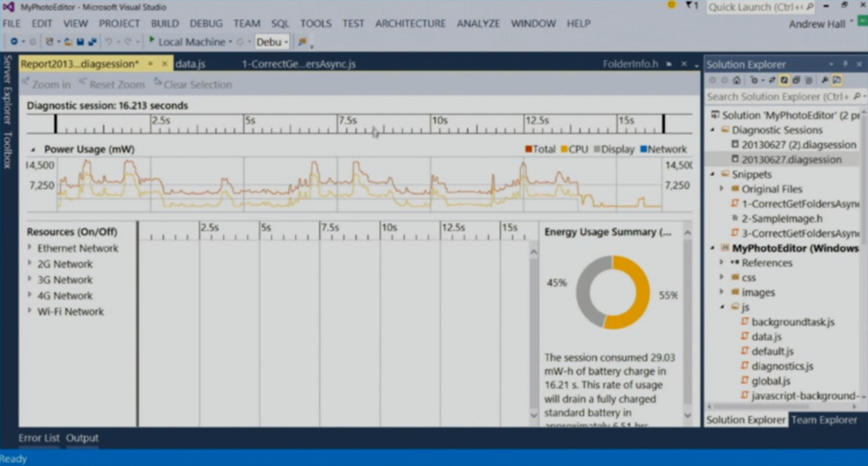This screenshot has height=466, width=868.
Task: Click the Navigate Backward toolbar icon
Action: coord(14,42)
